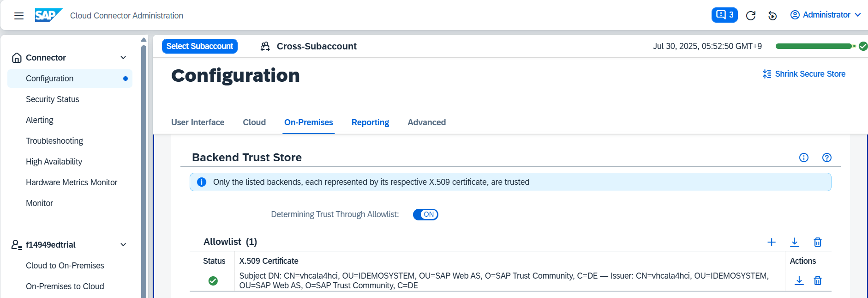Click Shrink Secure Store link
The width and height of the screenshot is (868, 298).
[x=804, y=74]
